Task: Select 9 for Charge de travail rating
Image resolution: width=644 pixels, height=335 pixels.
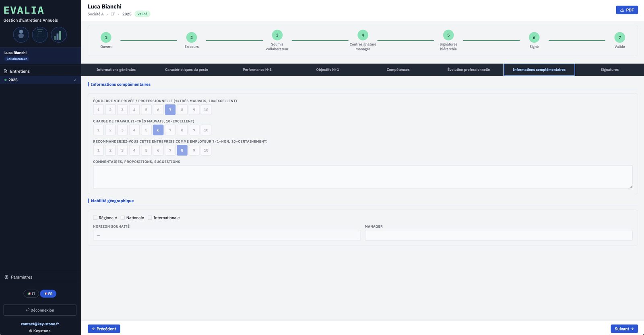Action: click(x=194, y=130)
